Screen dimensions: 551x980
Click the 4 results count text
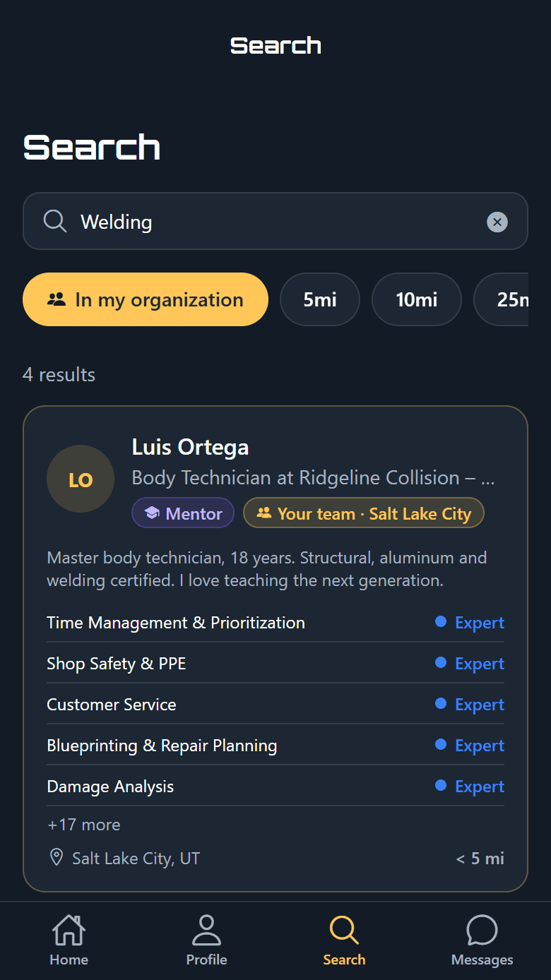coord(59,374)
